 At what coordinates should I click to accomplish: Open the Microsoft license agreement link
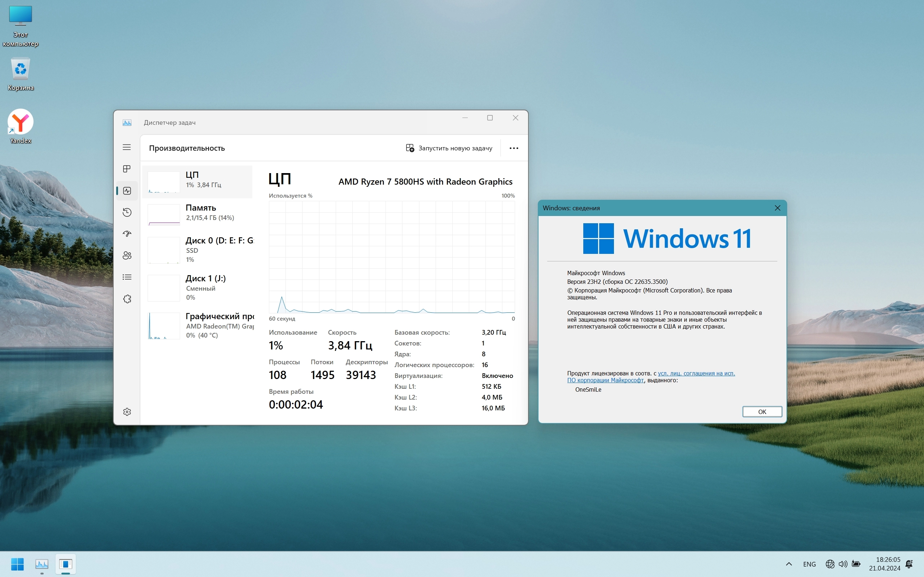tap(696, 373)
